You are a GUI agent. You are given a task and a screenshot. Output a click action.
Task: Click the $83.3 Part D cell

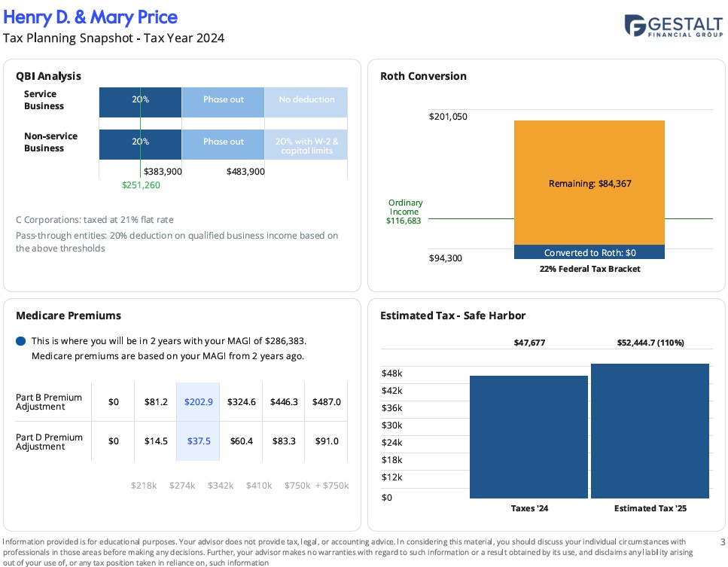click(284, 441)
